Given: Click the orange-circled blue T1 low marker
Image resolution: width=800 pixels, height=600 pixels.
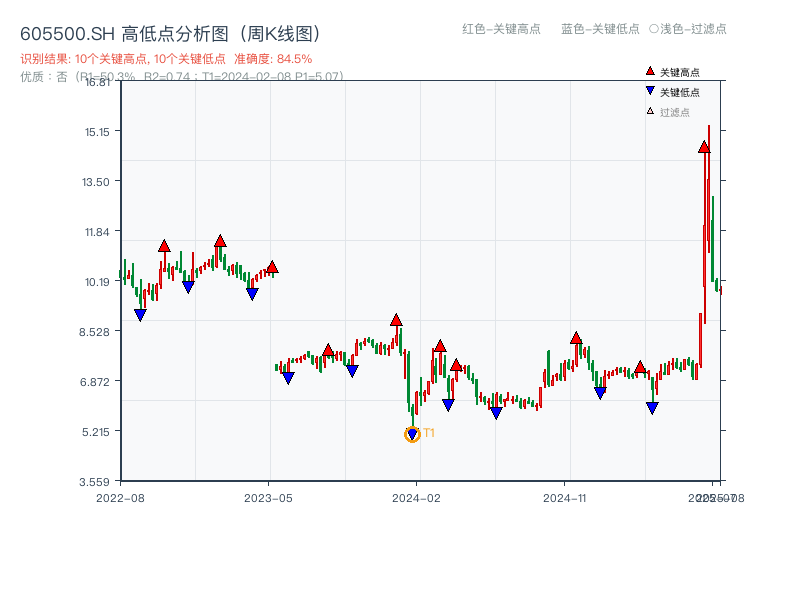Looking at the screenshot, I should pyautogui.click(x=412, y=434).
